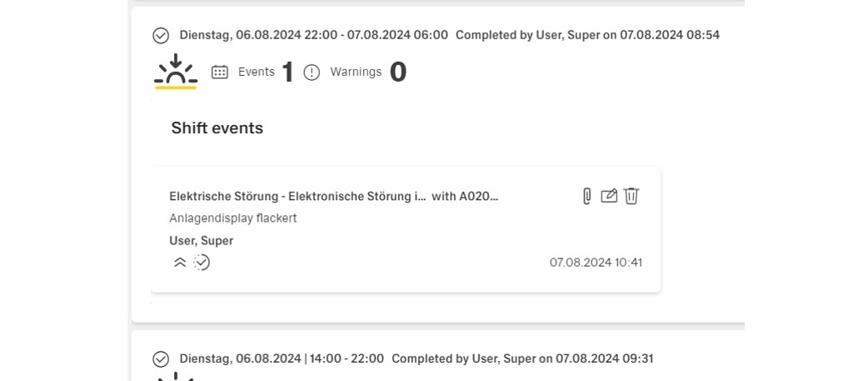Delete the event using the trash icon
The height and width of the screenshot is (381, 868).
pyautogui.click(x=631, y=196)
